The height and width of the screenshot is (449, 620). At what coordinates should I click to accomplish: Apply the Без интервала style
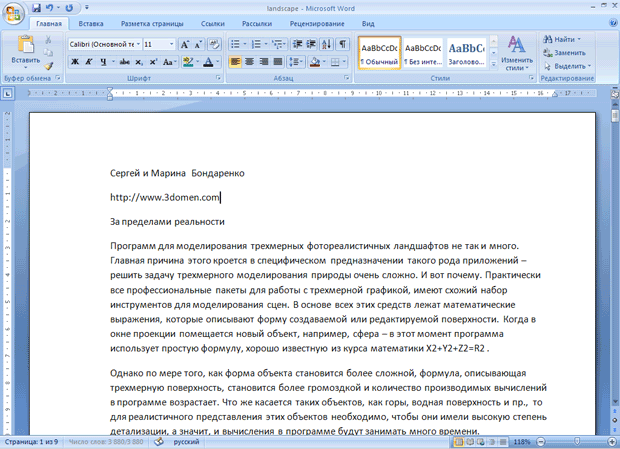[x=423, y=53]
